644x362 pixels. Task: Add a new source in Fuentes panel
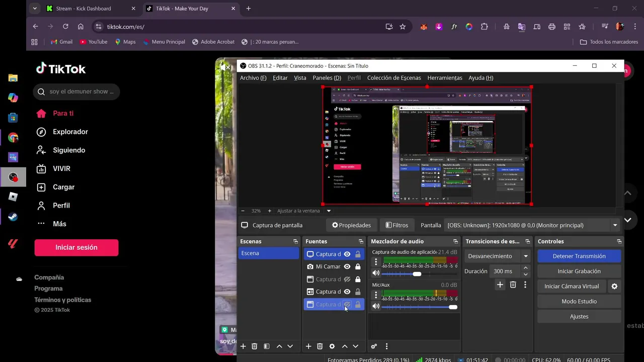point(308,346)
